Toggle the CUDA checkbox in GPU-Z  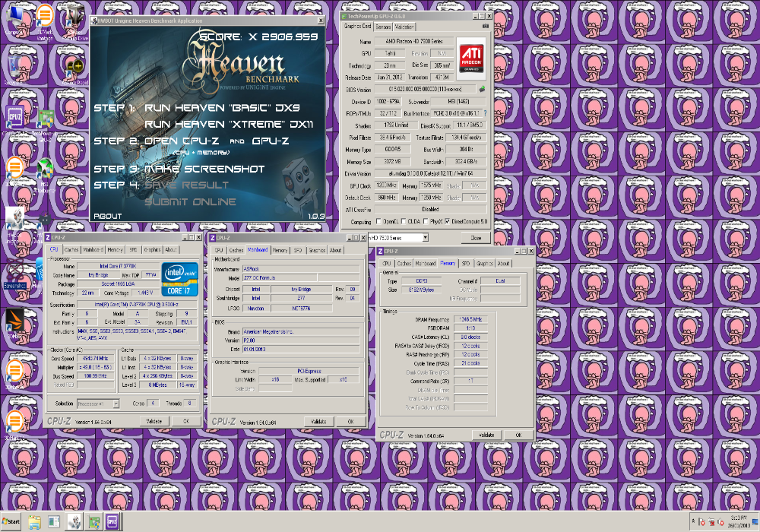(404, 221)
